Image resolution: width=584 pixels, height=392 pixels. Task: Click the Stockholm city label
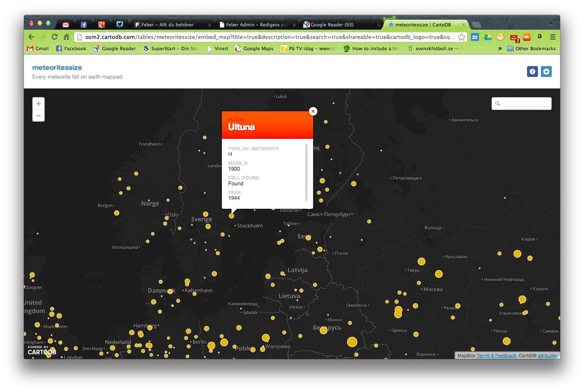pyautogui.click(x=250, y=226)
